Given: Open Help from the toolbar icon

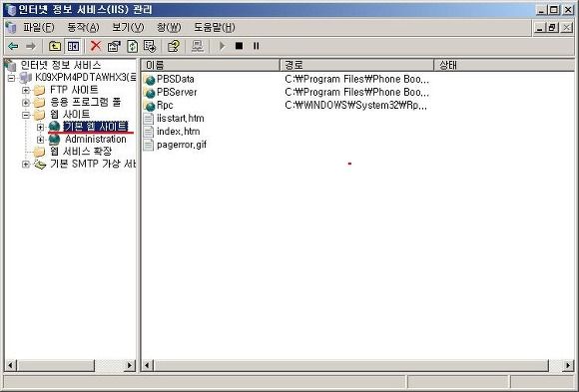Looking at the screenshot, I should [173, 46].
